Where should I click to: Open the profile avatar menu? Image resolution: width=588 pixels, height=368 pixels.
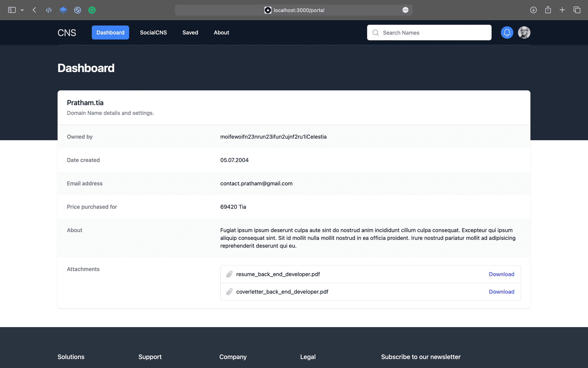tap(524, 33)
